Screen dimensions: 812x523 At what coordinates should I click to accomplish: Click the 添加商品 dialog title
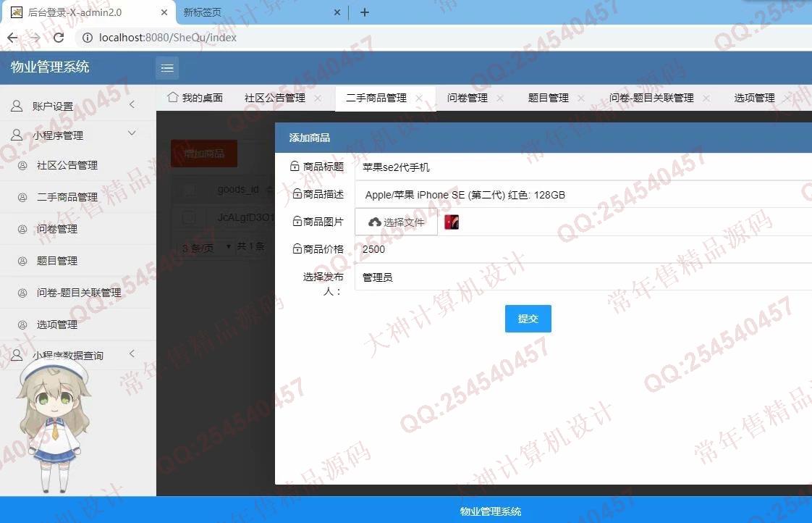[309, 138]
